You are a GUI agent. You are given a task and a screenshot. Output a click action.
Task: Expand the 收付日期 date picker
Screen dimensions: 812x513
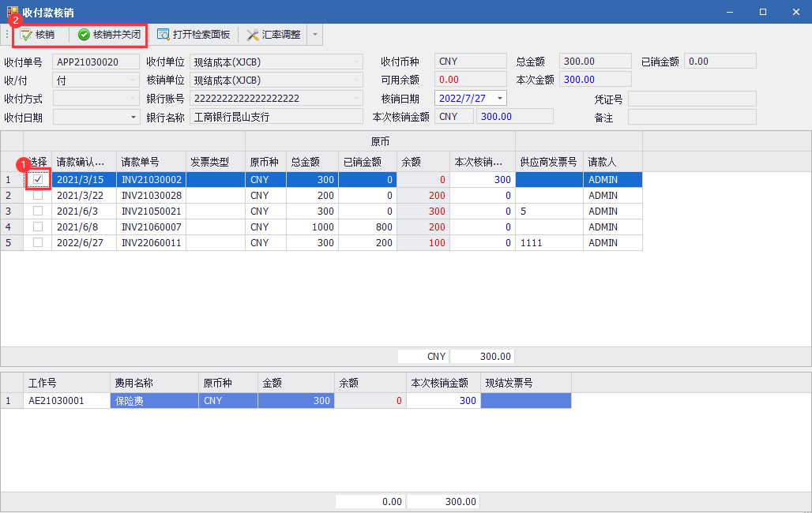[133, 118]
